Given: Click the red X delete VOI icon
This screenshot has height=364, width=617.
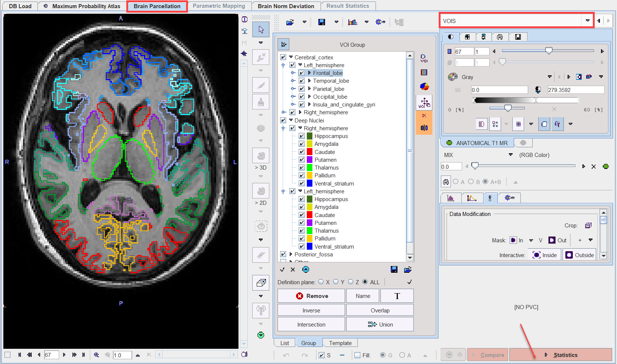Looking at the screenshot, I should point(424,116).
